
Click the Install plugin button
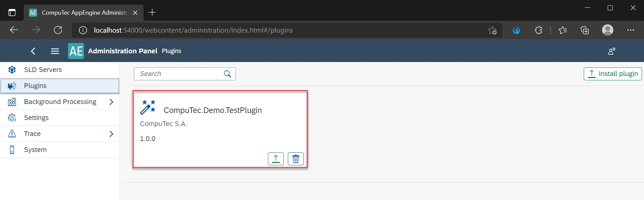(613, 74)
